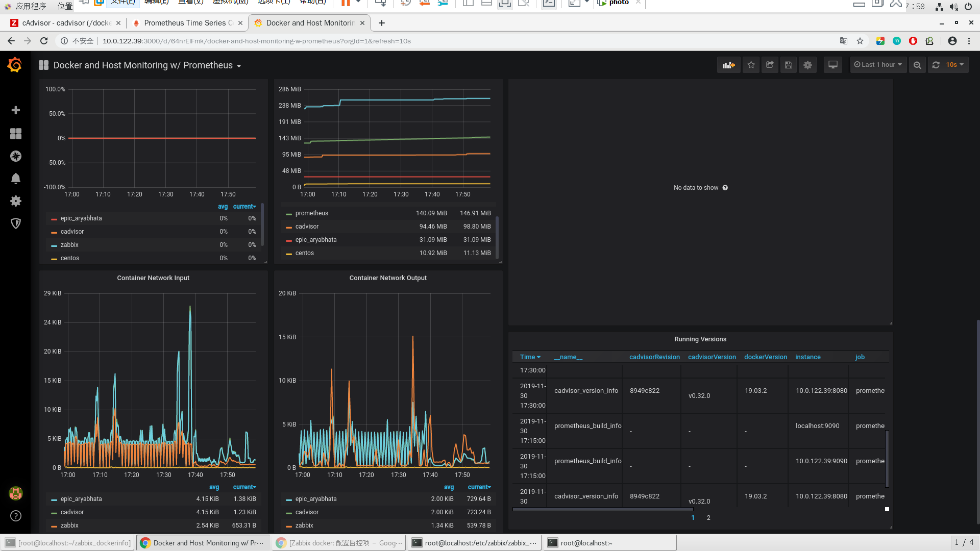Star this dashboard

[751, 65]
